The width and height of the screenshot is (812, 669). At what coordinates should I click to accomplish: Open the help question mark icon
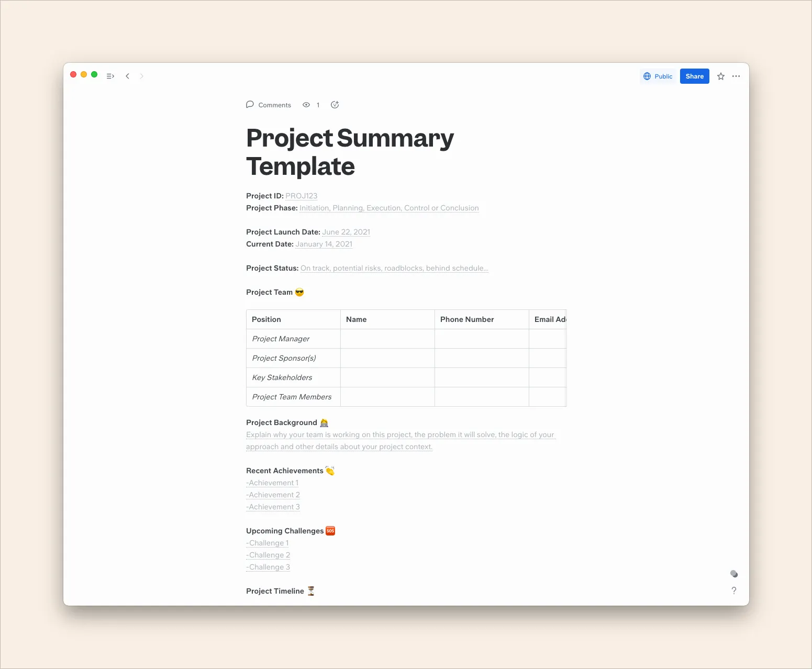pos(734,590)
